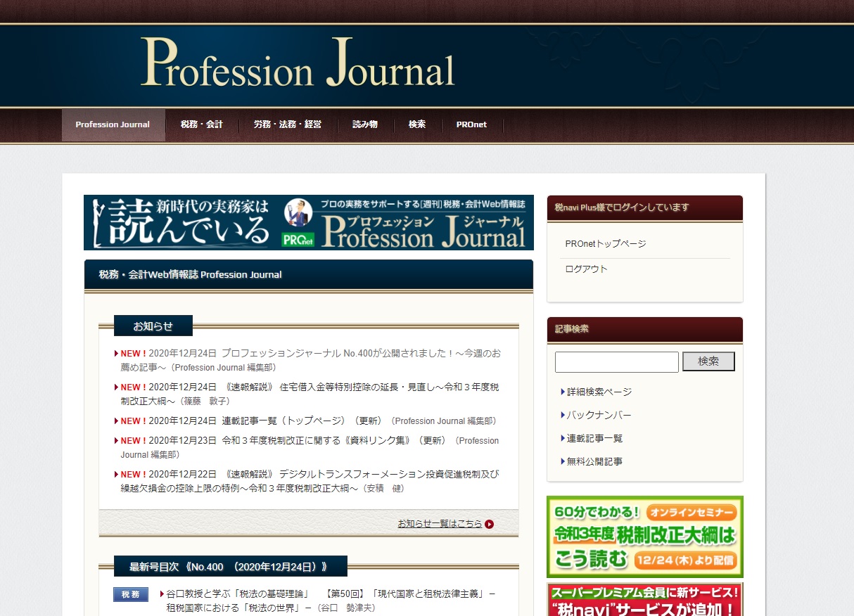
Task: Open the バックナンバー link
Action: [x=599, y=415]
